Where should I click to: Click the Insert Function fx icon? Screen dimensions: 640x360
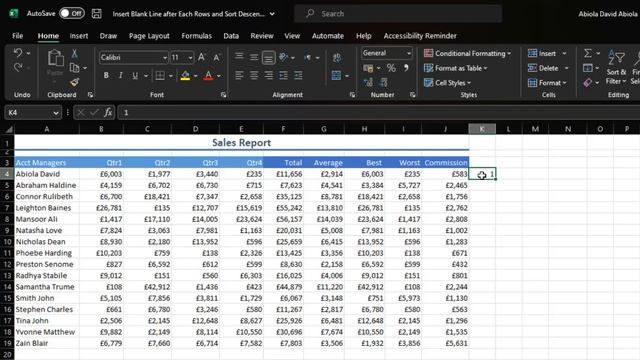pyautogui.click(x=108, y=112)
